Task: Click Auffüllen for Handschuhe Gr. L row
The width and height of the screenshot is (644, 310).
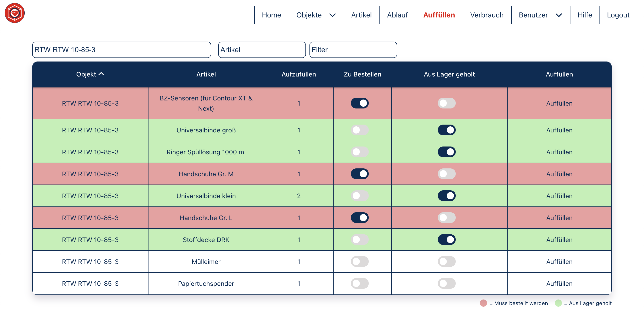Action: [559, 218]
